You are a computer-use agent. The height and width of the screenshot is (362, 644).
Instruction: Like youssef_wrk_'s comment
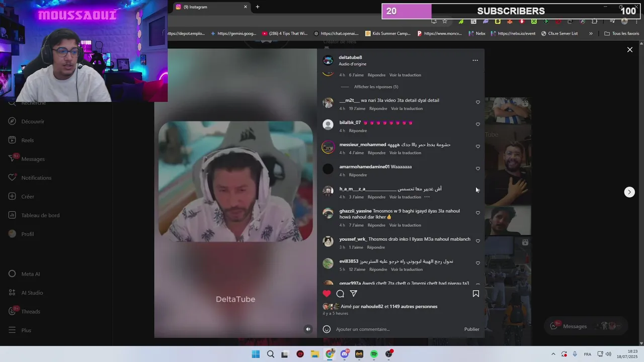pyautogui.click(x=478, y=241)
